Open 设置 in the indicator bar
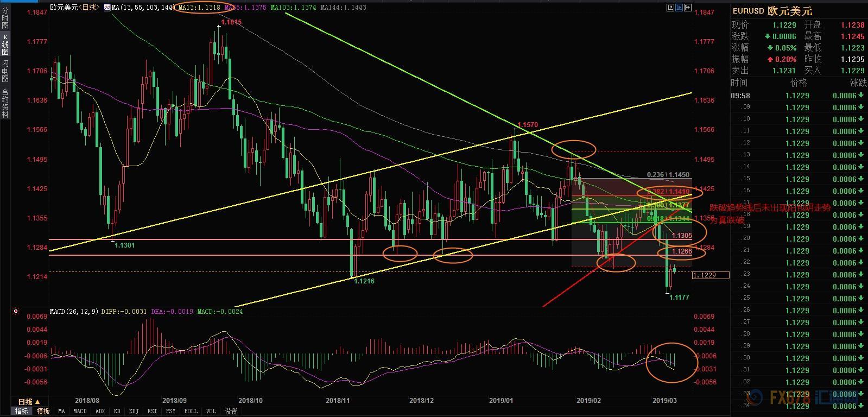This screenshot has width=868, height=417. click(x=231, y=412)
